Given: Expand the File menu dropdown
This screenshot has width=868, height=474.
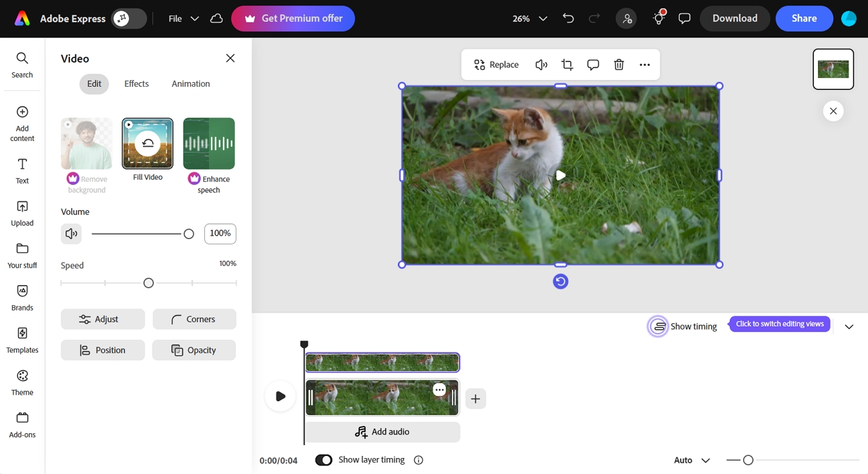Looking at the screenshot, I should click(x=184, y=19).
